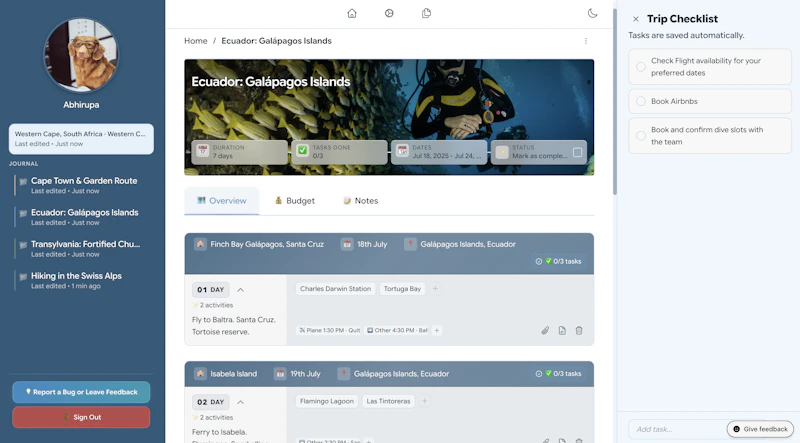Check off 'Book and confirm dive slots' task
The height and width of the screenshot is (443, 800).
tap(641, 136)
